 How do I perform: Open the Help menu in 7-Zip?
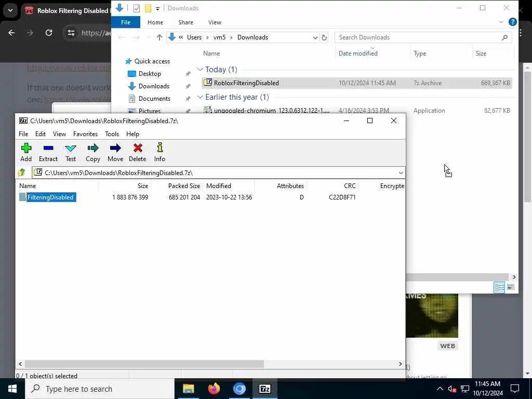[x=132, y=134]
